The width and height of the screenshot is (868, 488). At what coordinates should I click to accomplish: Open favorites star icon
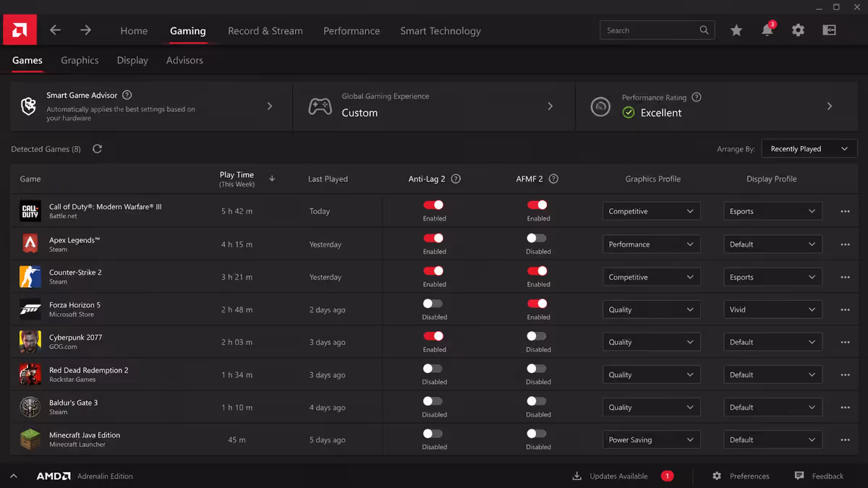point(736,30)
